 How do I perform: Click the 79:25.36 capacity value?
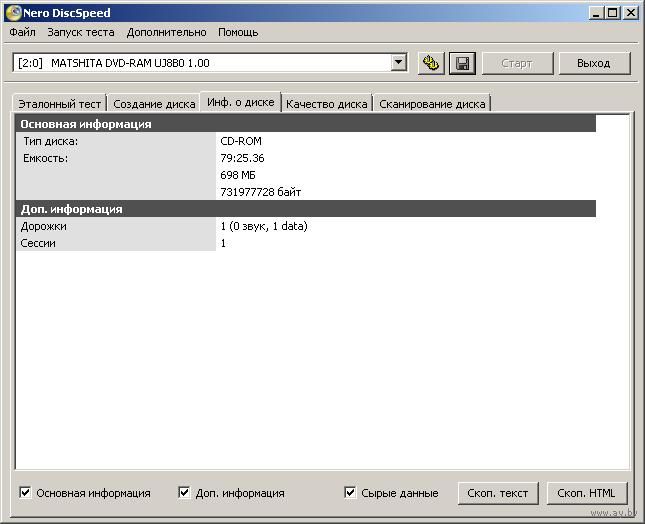242,158
